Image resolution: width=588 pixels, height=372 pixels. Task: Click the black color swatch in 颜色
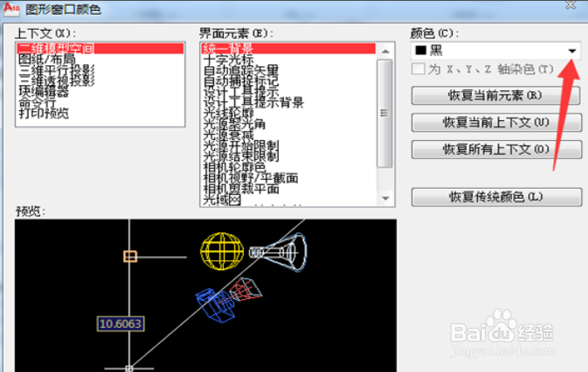[420, 51]
